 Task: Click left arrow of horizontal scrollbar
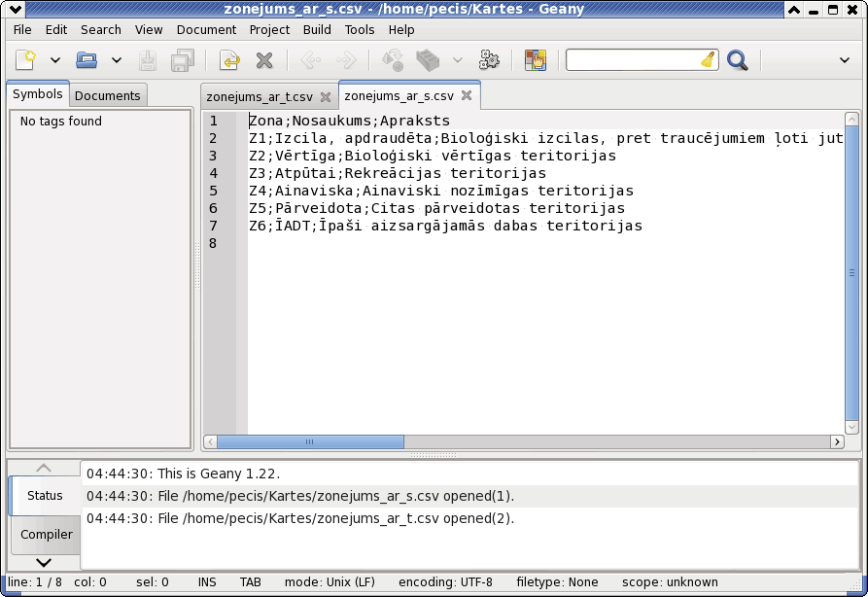210,442
